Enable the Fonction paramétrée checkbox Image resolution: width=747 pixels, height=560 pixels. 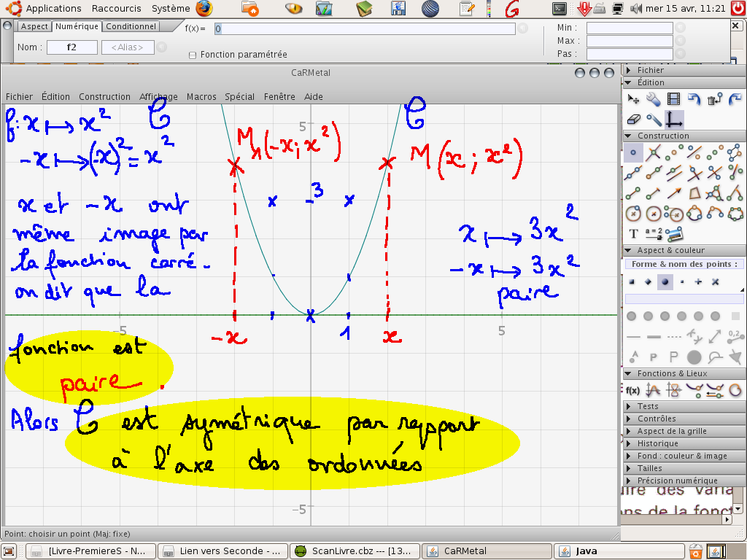[193, 55]
